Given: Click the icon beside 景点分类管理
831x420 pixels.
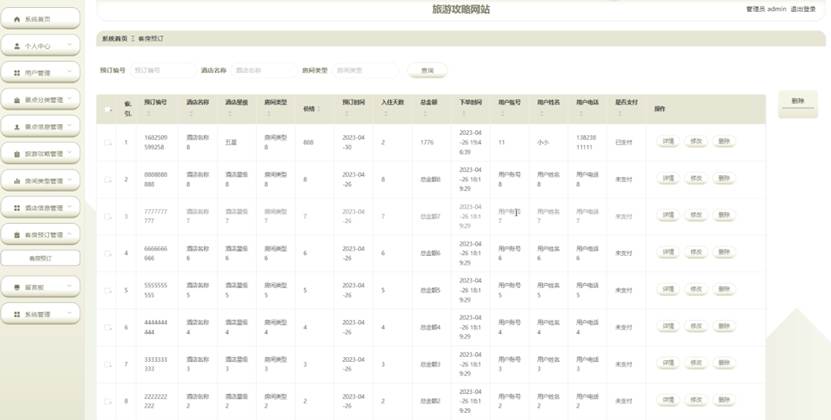Looking at the screenshot, I should (16, 100).
